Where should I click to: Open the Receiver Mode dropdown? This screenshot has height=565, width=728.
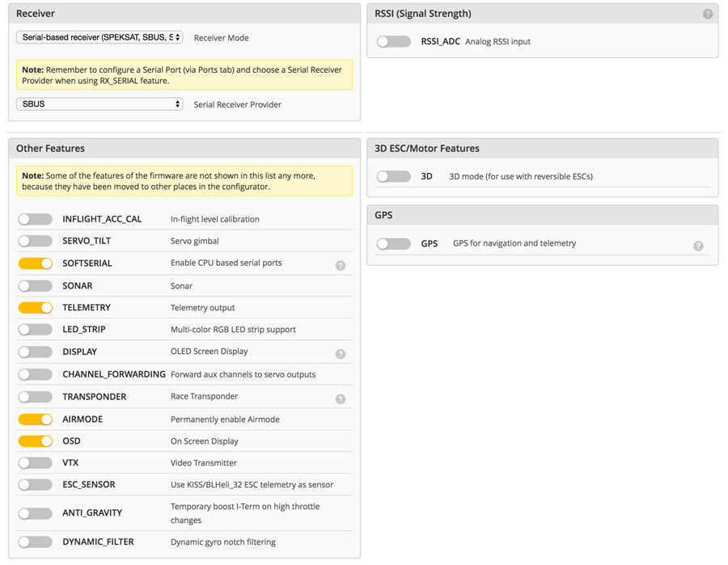tap(99, 37)
